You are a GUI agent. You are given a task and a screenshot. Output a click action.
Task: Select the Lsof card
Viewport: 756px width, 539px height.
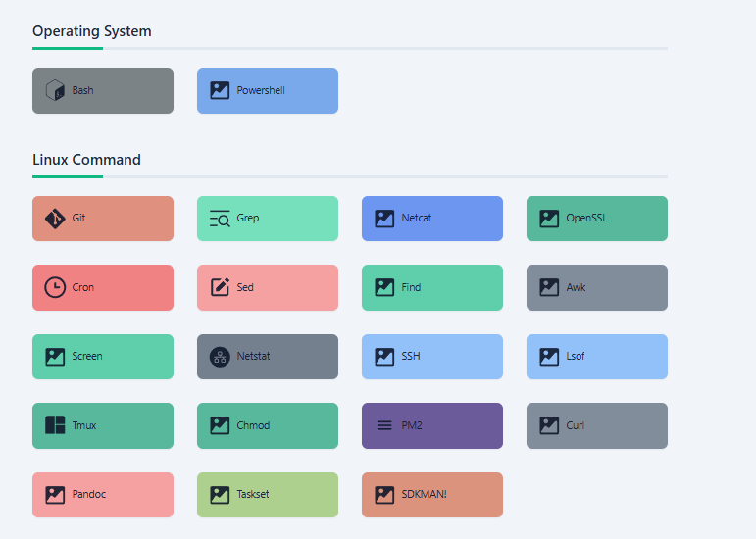pos(597,357)
